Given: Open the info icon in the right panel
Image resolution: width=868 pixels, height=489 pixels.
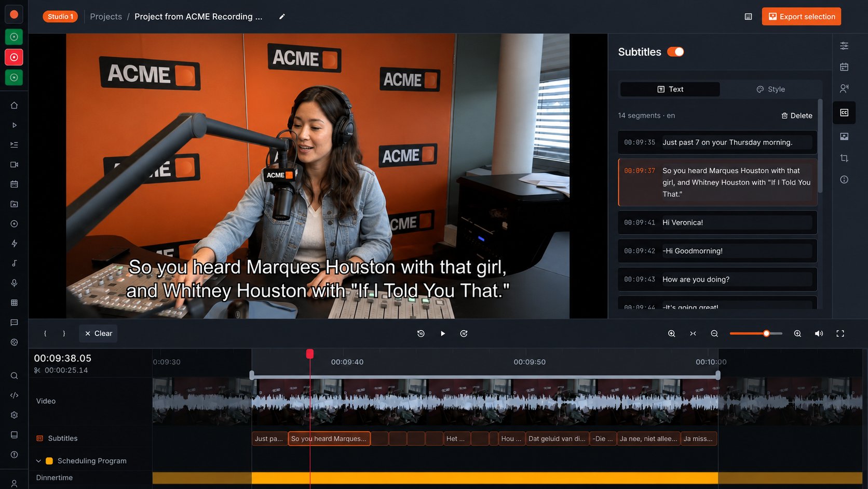Looking at the screenshot, I should pyautogui.click(x=844, y=180).
